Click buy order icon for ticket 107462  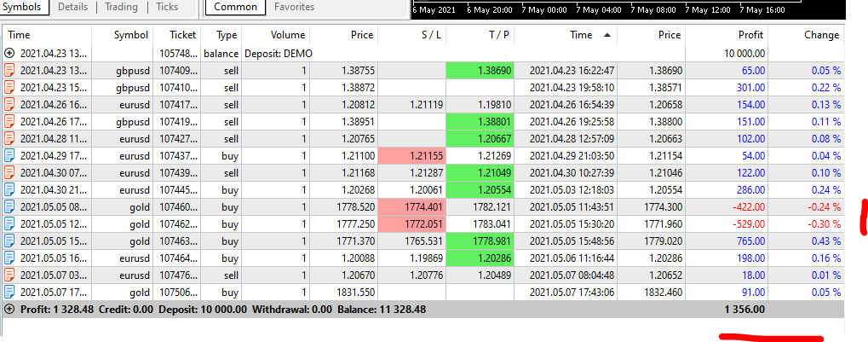[x=9, y=224]
